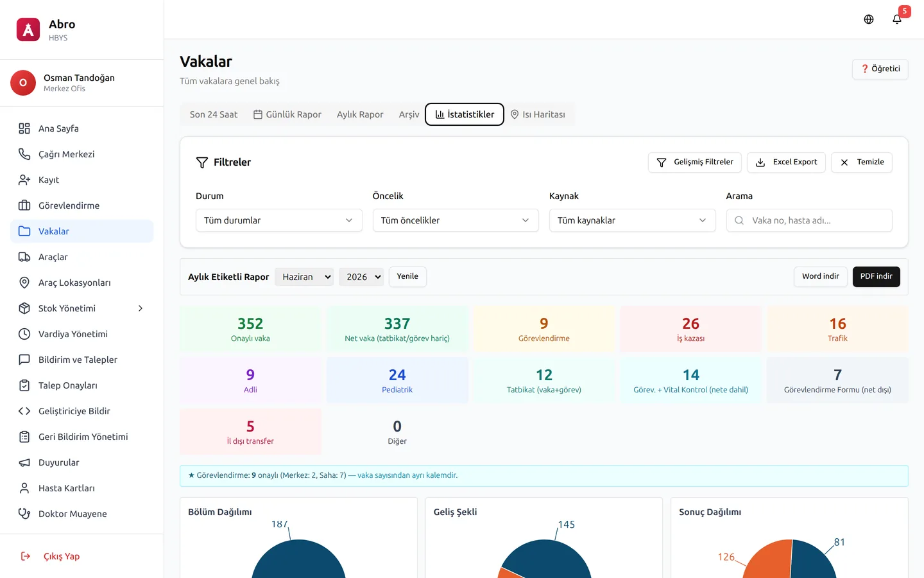This screenshot has height=578, width=924.
Task: Click the search magnifier icon in Arama
Action: [739, 220]
